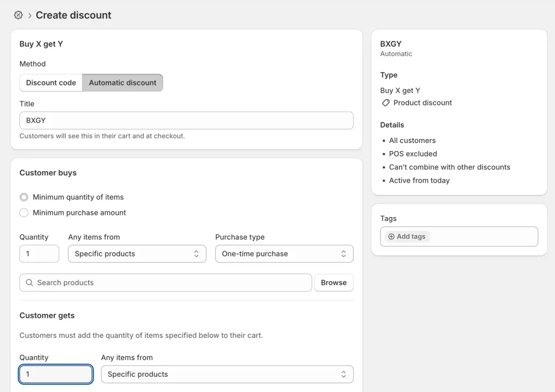Click the Search products field

(163, 282)
